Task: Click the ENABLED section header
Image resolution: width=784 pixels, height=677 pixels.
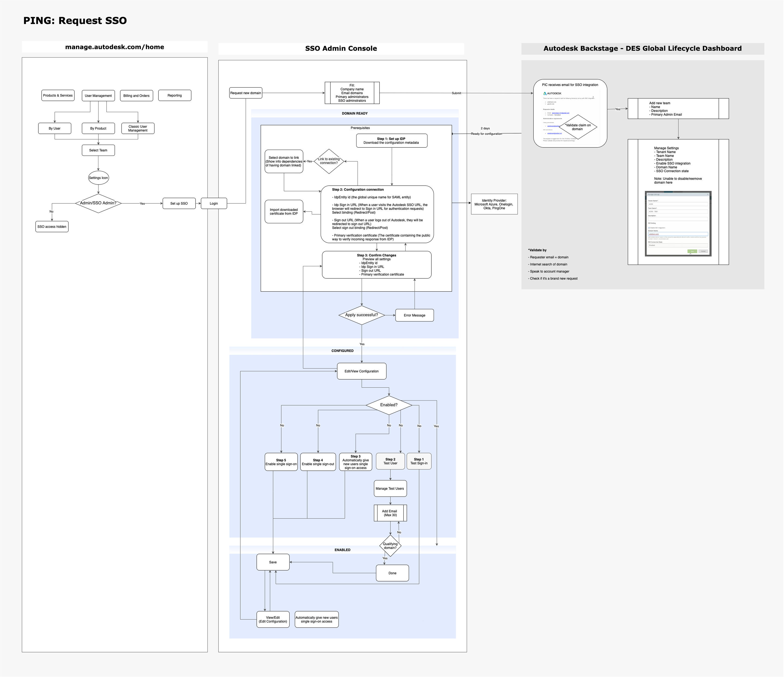Action: [343, 550]
